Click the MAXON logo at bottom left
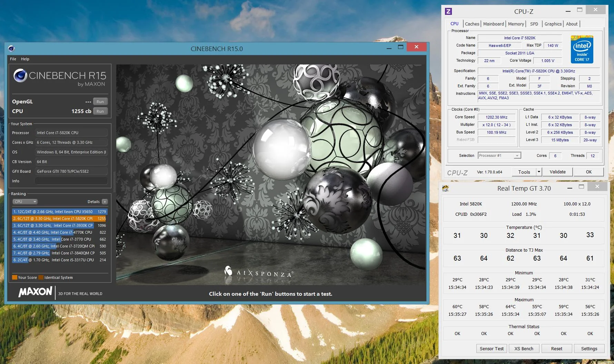The image size is (614, 364). point(35,292)
